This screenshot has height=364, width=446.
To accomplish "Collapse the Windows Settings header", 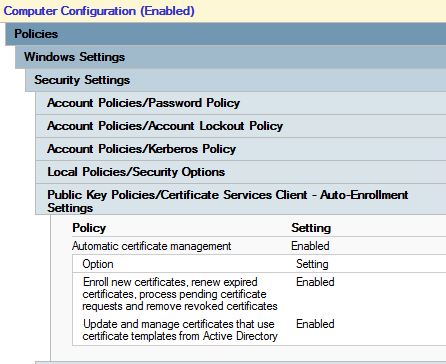I will point(231,57).
